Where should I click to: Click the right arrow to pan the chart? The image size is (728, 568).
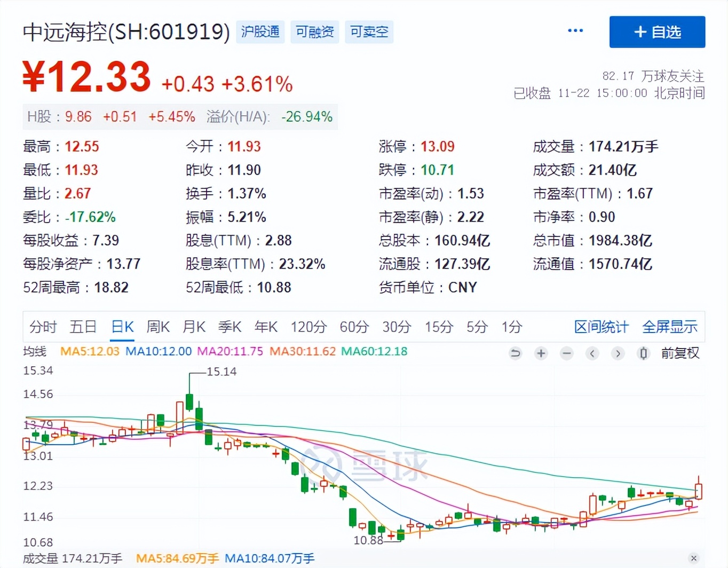618,353
